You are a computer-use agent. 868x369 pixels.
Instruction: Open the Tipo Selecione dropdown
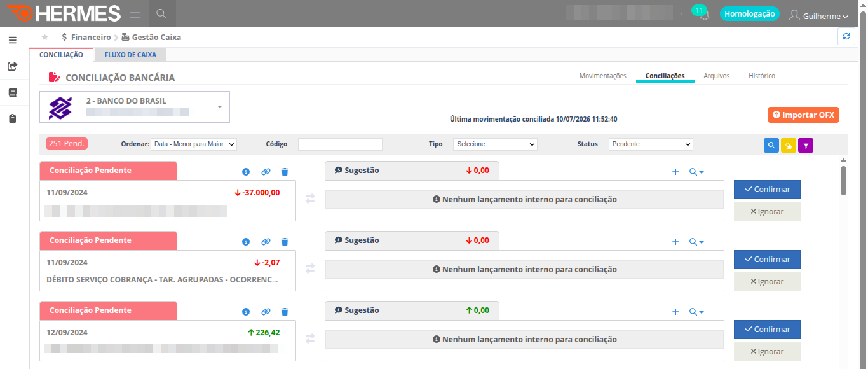[495, 144]
